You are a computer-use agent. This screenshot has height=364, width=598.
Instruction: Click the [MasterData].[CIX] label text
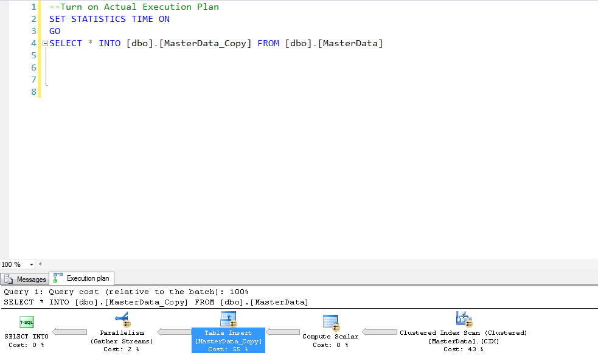[x=463, y=342]
